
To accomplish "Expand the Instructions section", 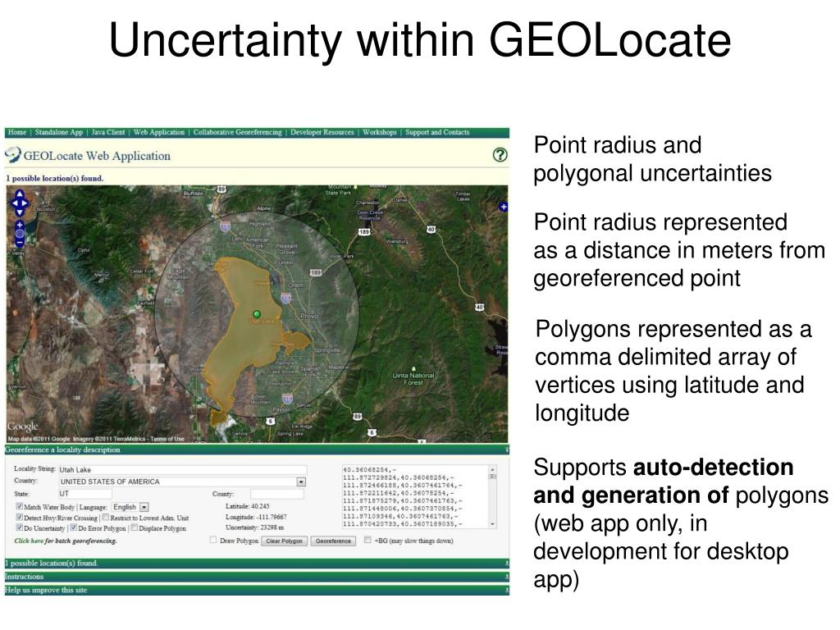I will [257, 577].
